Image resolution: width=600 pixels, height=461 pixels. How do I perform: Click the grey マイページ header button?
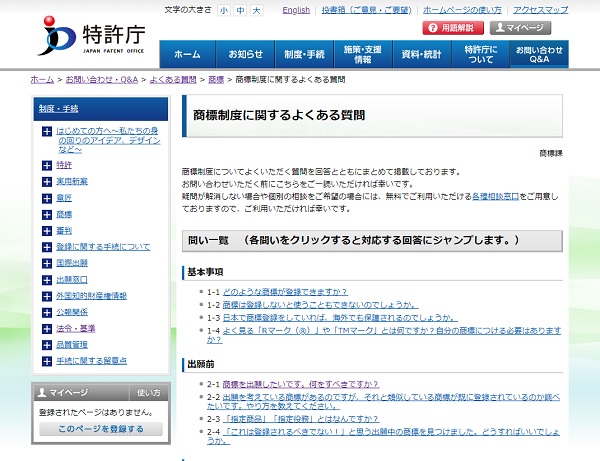click(x=520, y=28)
